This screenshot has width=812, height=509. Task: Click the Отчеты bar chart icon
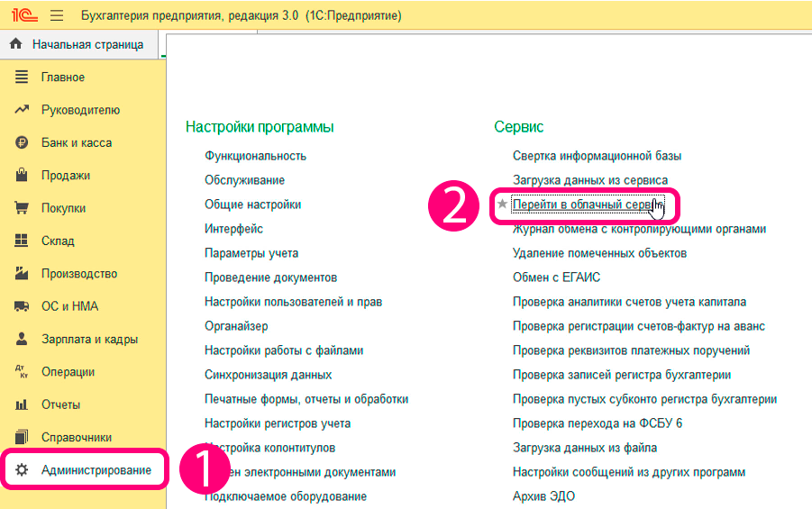tap(22, 404)
